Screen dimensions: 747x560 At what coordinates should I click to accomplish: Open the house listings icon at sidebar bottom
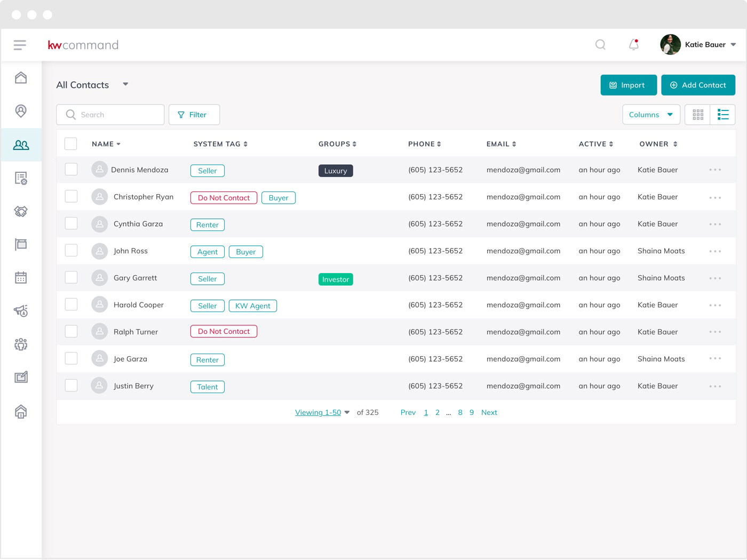(21, 411)
